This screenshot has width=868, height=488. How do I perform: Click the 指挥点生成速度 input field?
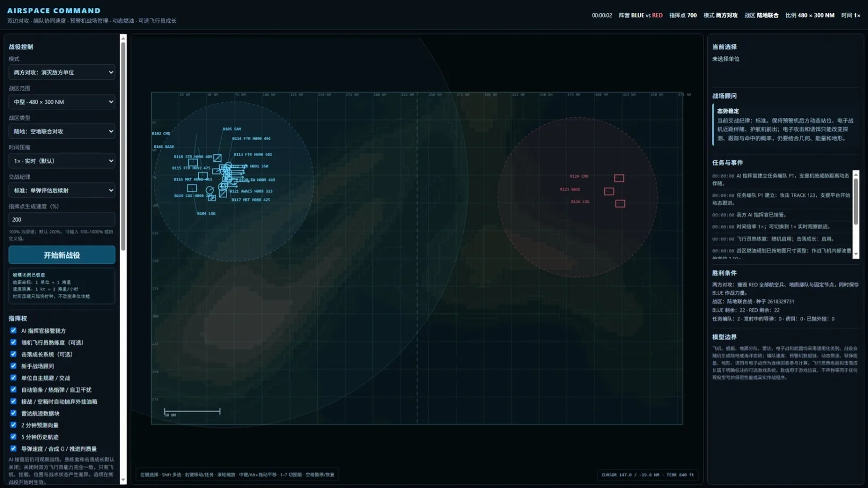(x=62, y=220)
